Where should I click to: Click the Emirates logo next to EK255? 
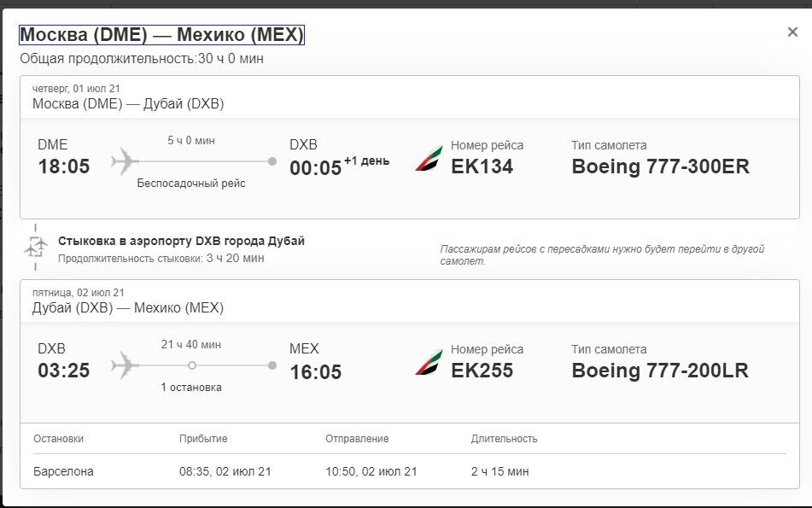pyautogui.click(x=429, y=363)
